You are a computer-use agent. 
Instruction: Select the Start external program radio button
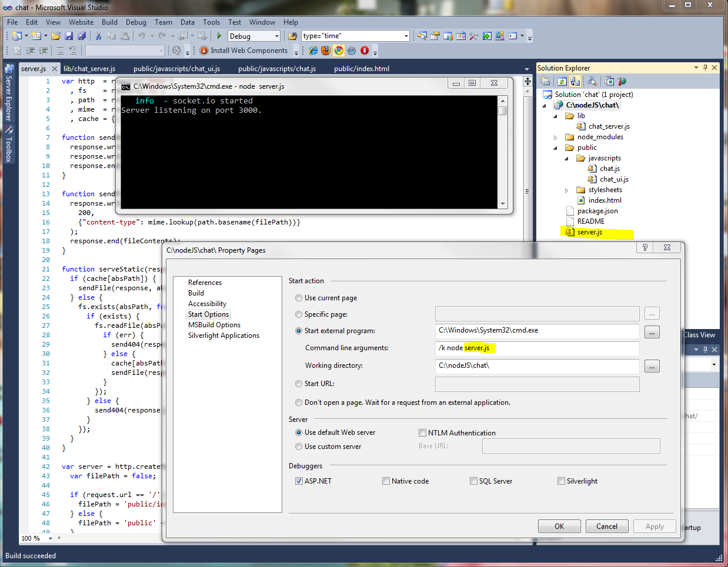click(299, 331)
